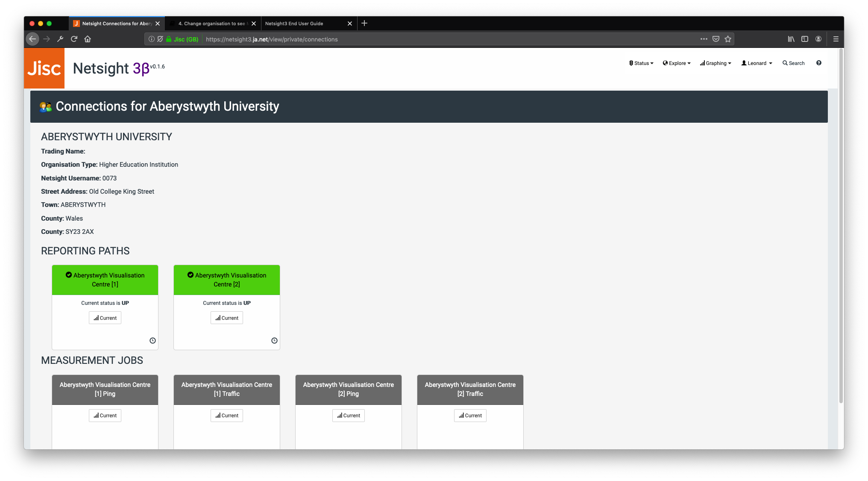Viewport: 868px width, 481px height.
Task: Click clock icon on Visualisation Centre [1] path
Action: click(x=152, y=341)
